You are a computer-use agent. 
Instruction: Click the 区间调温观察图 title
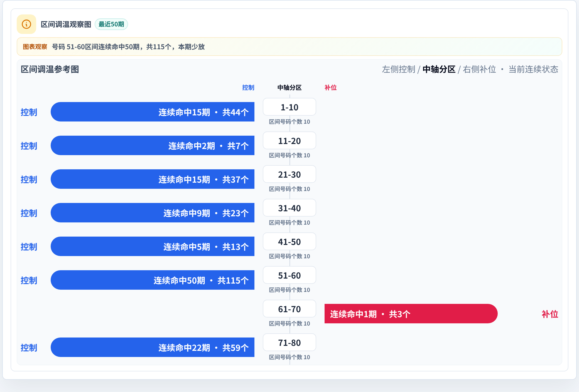tap(66, 24)
